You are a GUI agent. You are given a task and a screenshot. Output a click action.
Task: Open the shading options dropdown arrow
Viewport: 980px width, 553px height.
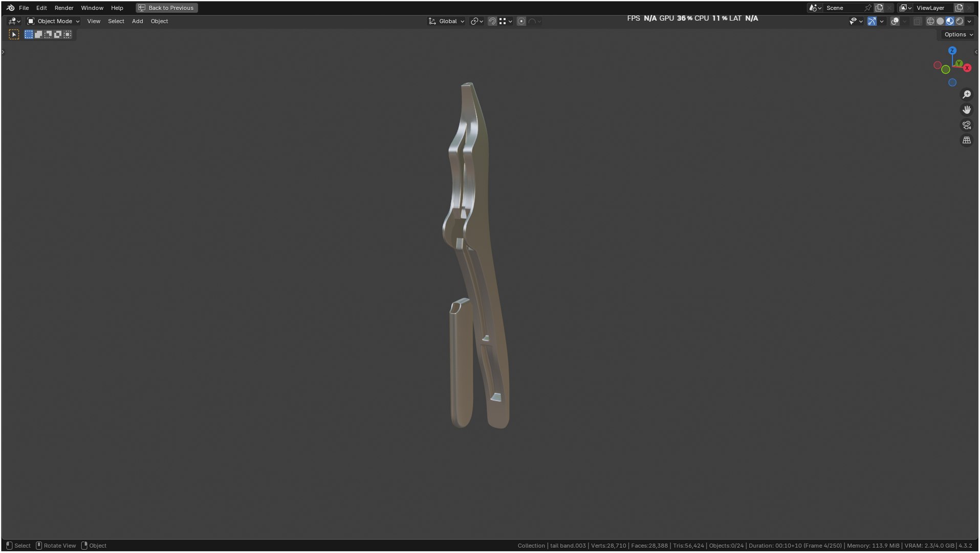click(970, 21)
